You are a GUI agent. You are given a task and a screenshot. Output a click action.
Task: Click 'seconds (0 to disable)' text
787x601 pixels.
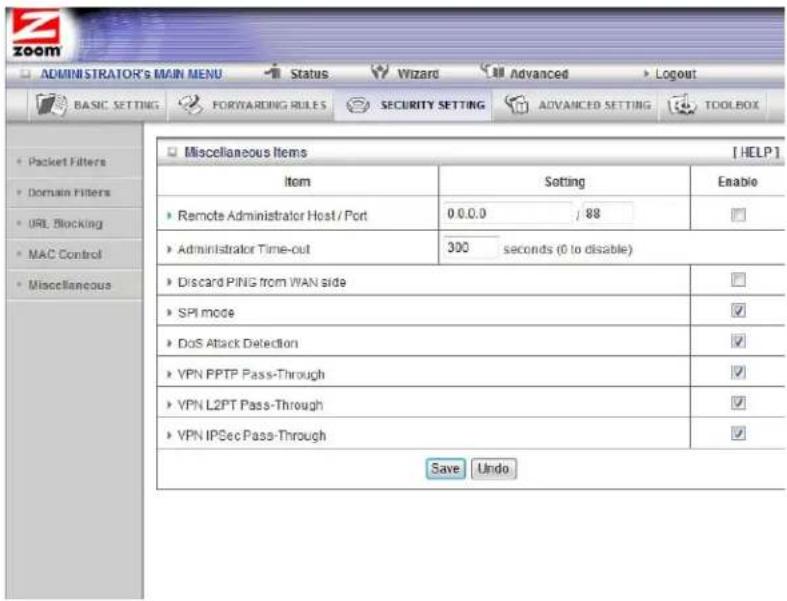click(568, 249)
